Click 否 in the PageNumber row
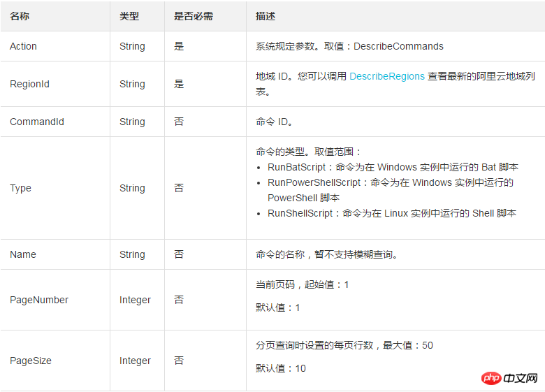Image resolution: width=545 pixels, height=392 pixels. (x=179, y=300)
